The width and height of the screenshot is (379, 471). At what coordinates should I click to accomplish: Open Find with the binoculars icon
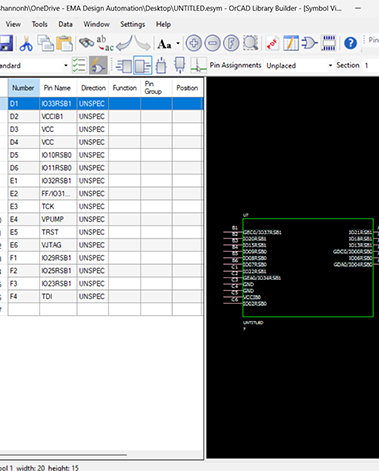(x=86, y=43)
